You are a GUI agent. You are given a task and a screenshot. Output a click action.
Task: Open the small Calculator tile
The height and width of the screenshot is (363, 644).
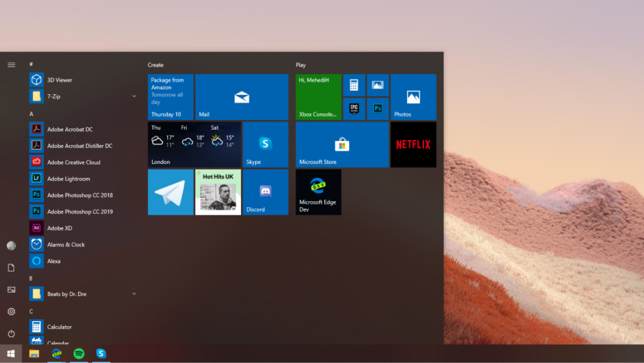(x=354, y=85)
